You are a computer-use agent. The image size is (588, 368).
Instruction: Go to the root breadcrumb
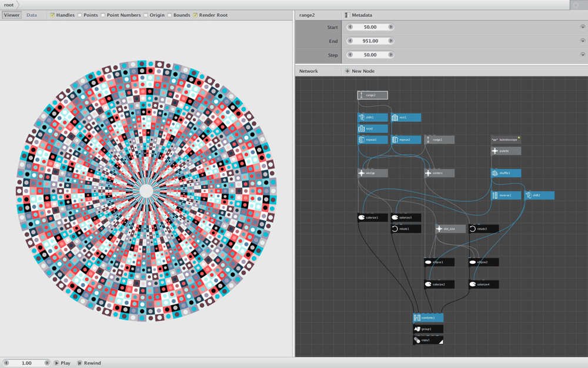[x=9, y=5]
